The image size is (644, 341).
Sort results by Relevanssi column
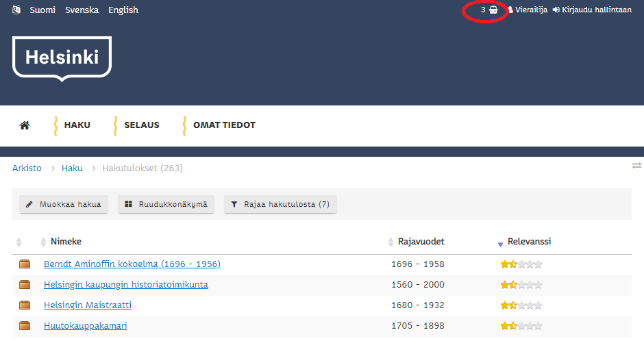[528, 242]
